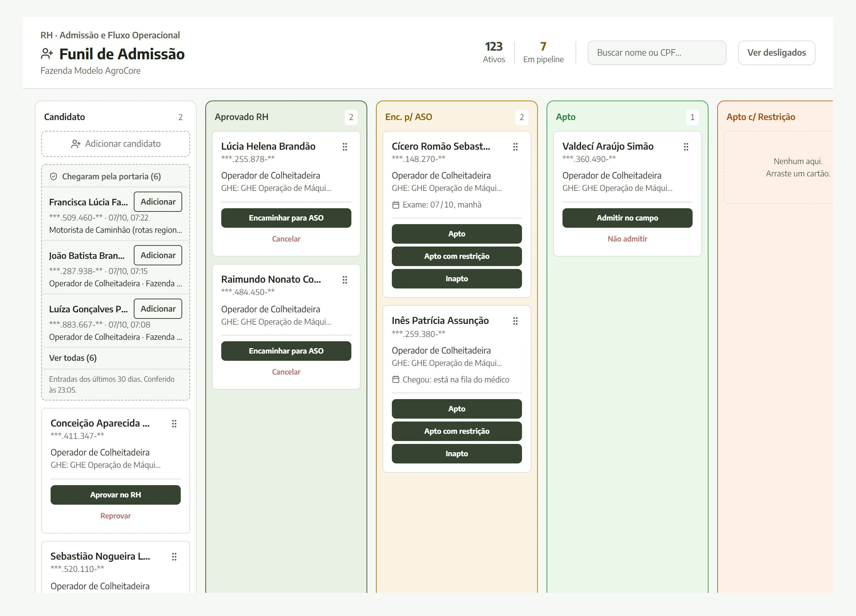Mark Inês Patrícia Assunção as Inapto
Image resolution: width=856 pixels, height=616 pixels.
click(x=457, y=454)
